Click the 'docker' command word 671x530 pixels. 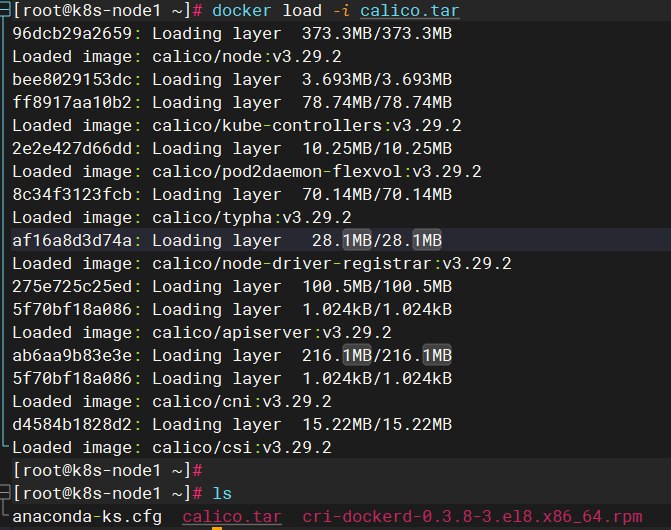tap(242, 10)
